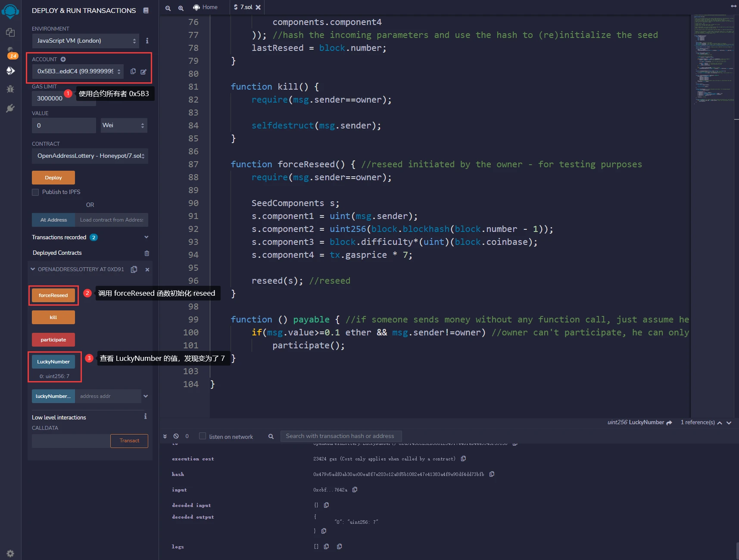Switch to the Home tab

coord(206,7)
